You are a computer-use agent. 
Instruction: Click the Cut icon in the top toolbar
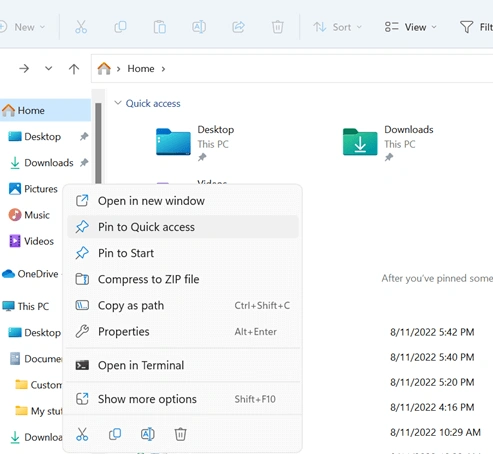pos(81,27)
